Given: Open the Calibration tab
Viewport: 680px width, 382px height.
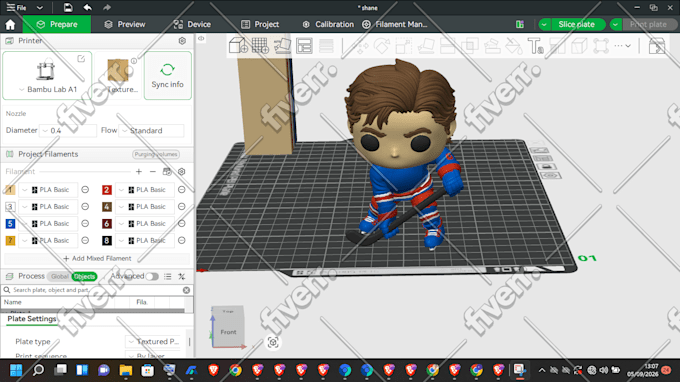Looking at the screenshot, I should tap(328, 25).
